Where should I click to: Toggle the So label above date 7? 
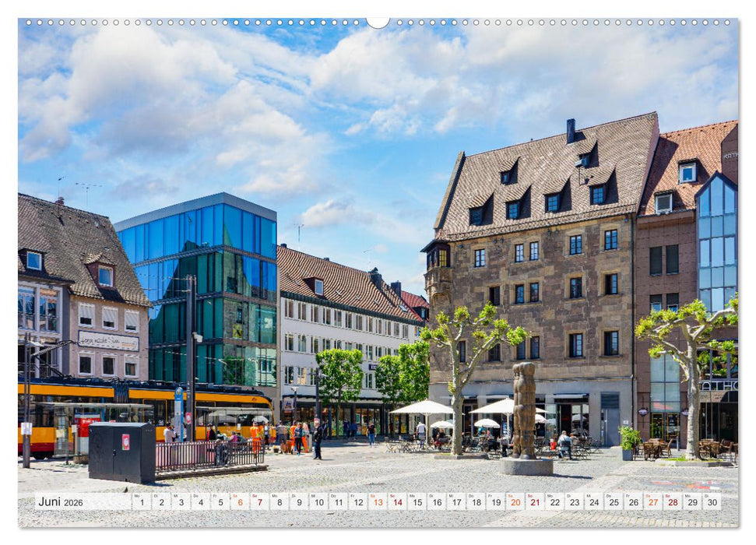tap(255, 496)
